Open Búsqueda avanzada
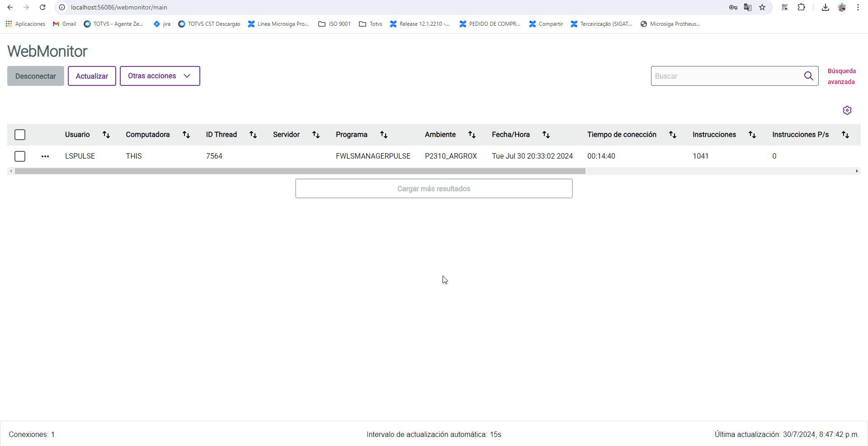 pyautogui.click(x=841, y=76)
